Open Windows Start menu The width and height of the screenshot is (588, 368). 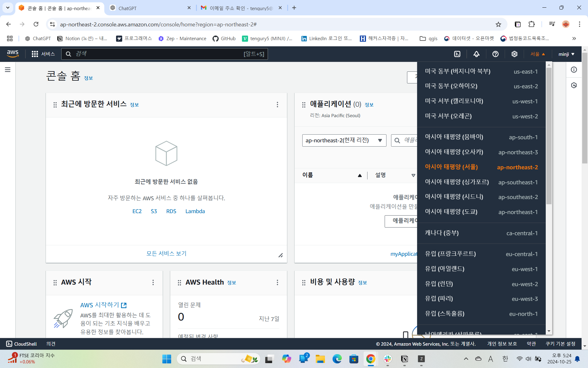[x=167, y=359]
